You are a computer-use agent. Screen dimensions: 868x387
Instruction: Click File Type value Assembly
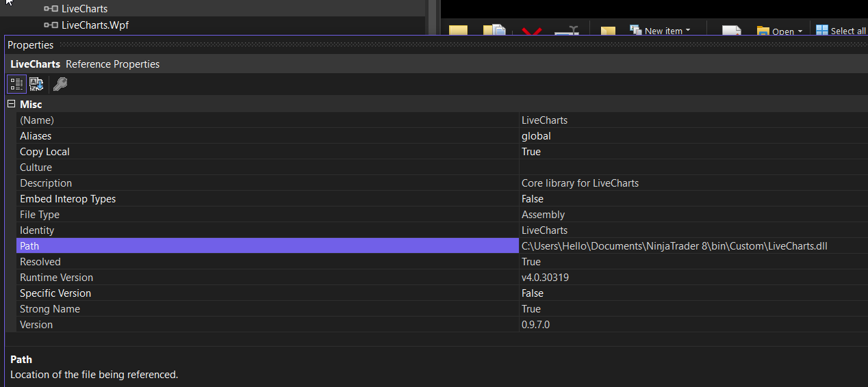pyautogui.click(x=543, y=215)
